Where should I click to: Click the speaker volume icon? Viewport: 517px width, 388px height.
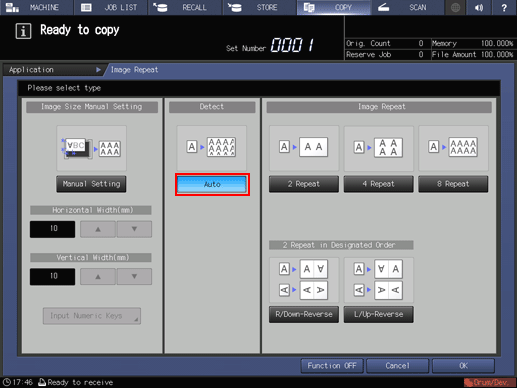[x=479, y=7]
